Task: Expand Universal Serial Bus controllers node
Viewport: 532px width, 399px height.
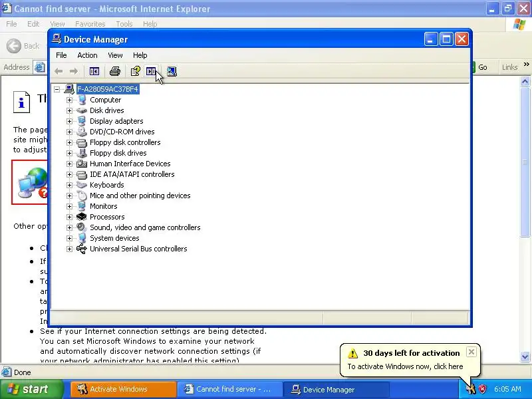Action: click(70, 249)
